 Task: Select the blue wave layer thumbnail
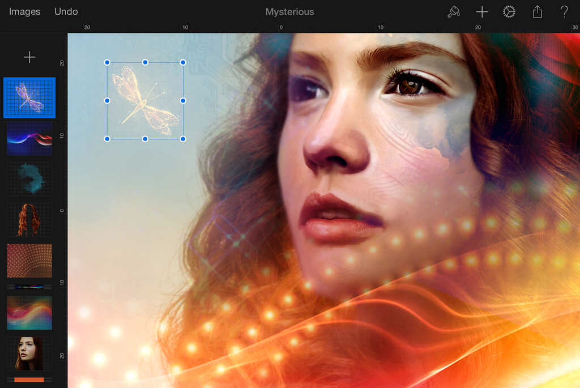tap(30, 139)
